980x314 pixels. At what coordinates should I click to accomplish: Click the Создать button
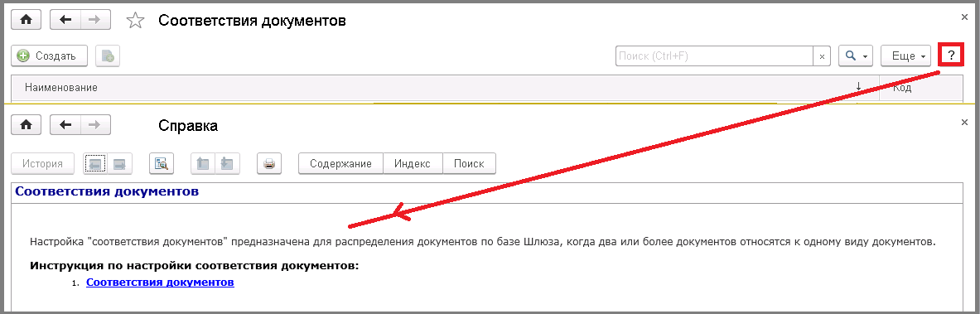pos(49,56)
